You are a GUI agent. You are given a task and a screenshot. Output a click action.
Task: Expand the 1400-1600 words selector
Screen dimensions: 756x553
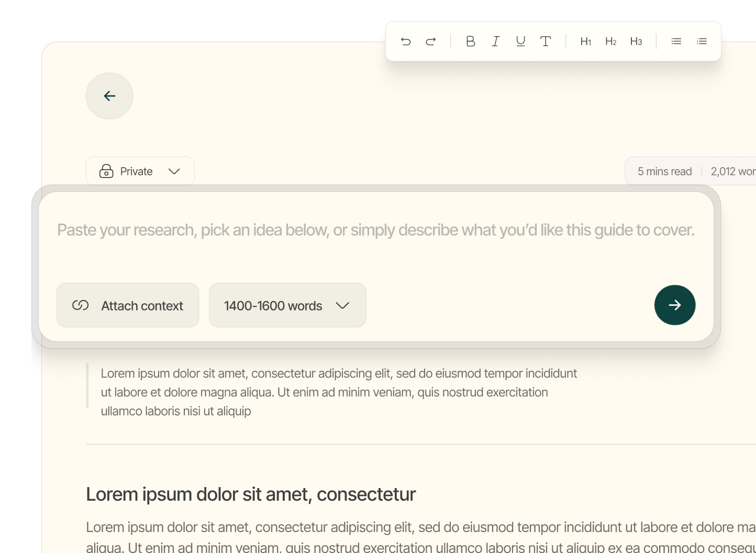[287, 305]
